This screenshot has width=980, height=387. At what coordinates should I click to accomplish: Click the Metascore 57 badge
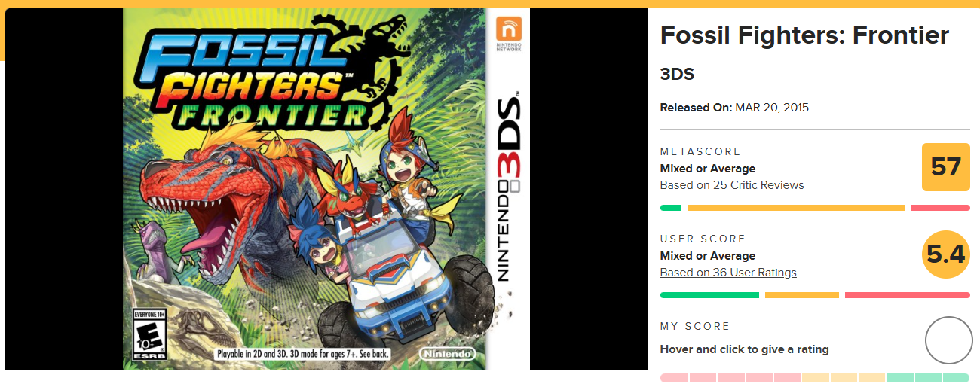coord(946,166)
